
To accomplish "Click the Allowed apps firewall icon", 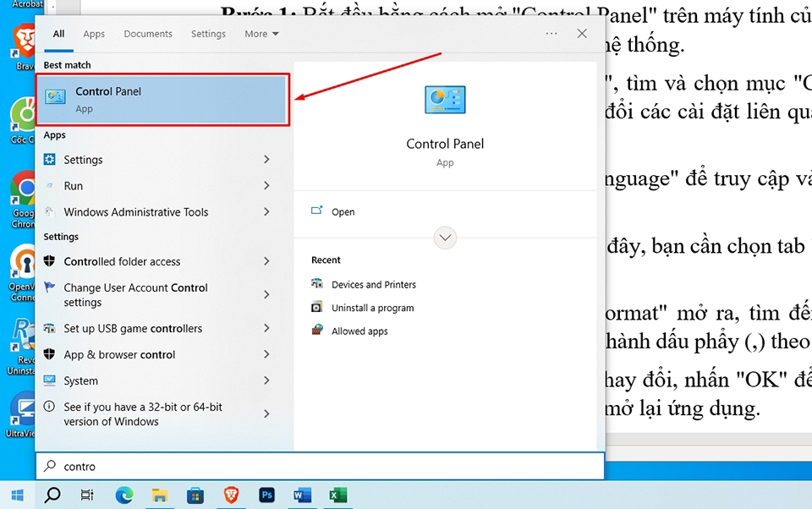I will 317,330.
